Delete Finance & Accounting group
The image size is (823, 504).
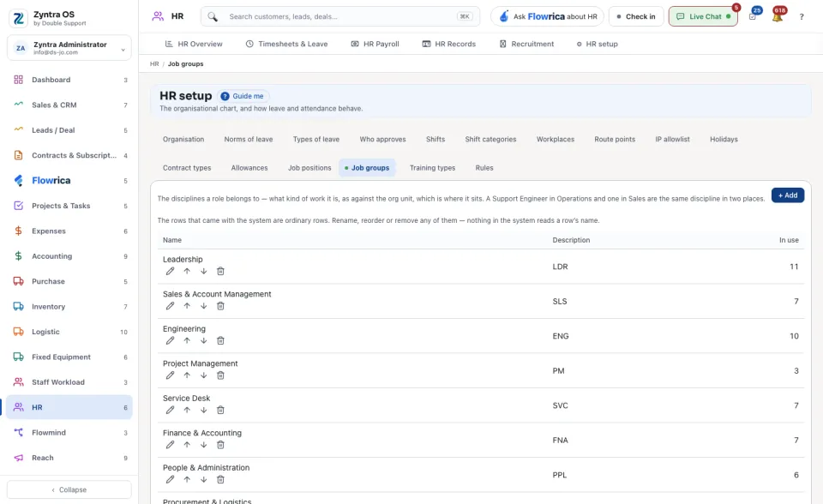(220, 445)
